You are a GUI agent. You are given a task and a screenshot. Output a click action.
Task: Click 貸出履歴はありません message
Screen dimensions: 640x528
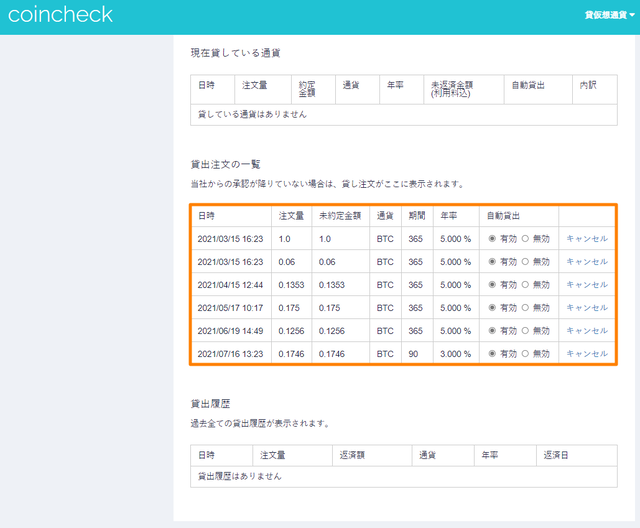pyautogui.click(x=240, y=476)
